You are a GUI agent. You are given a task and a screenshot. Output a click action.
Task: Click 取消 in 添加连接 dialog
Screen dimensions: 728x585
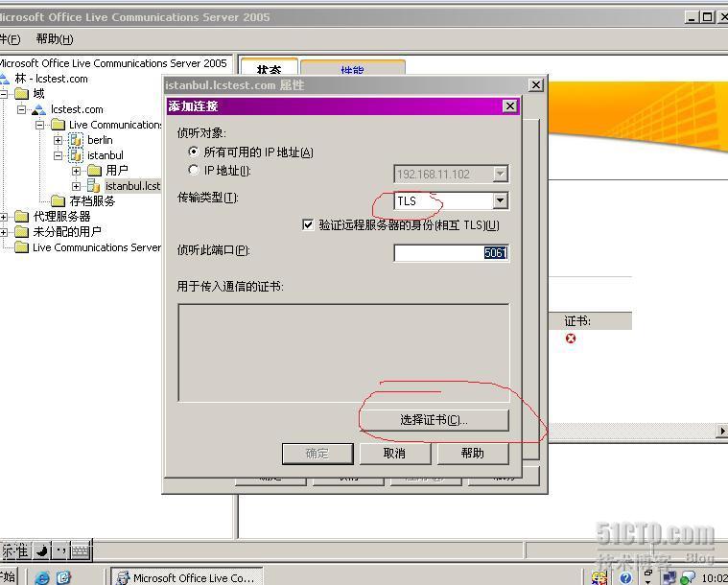pos(394,454)
